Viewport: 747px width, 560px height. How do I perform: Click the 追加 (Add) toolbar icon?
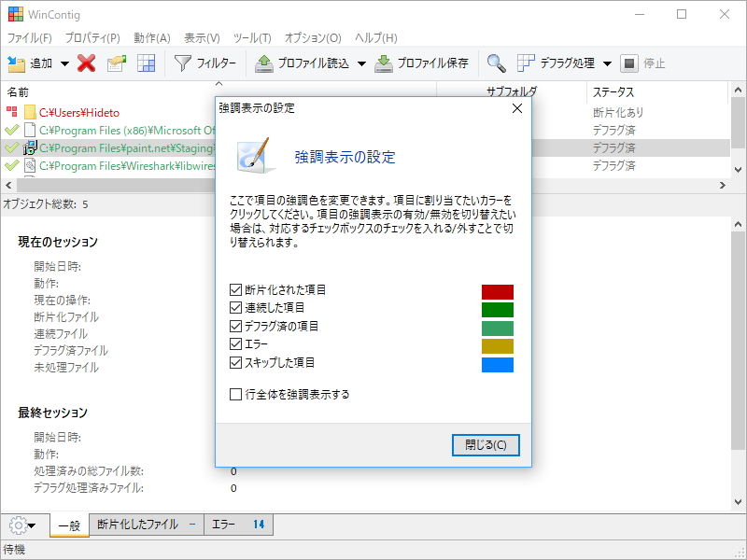pos(16,63)
